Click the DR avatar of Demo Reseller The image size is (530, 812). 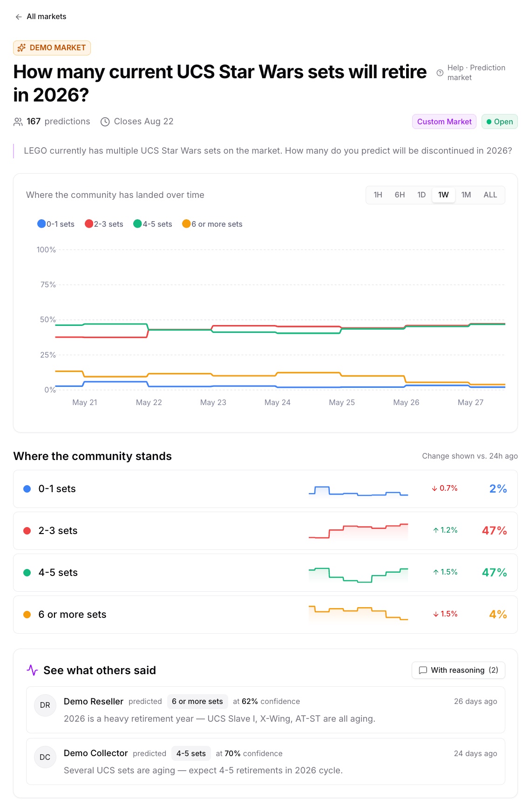[45, 705]
